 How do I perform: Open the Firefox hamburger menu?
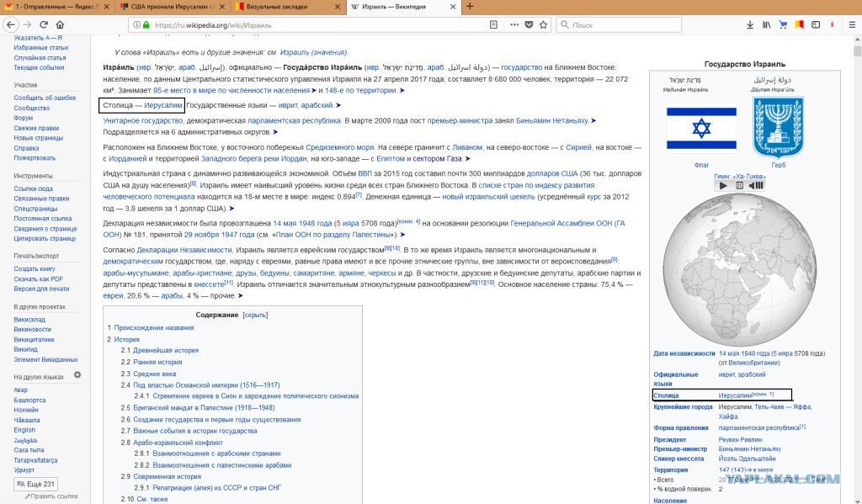(852, 24)
